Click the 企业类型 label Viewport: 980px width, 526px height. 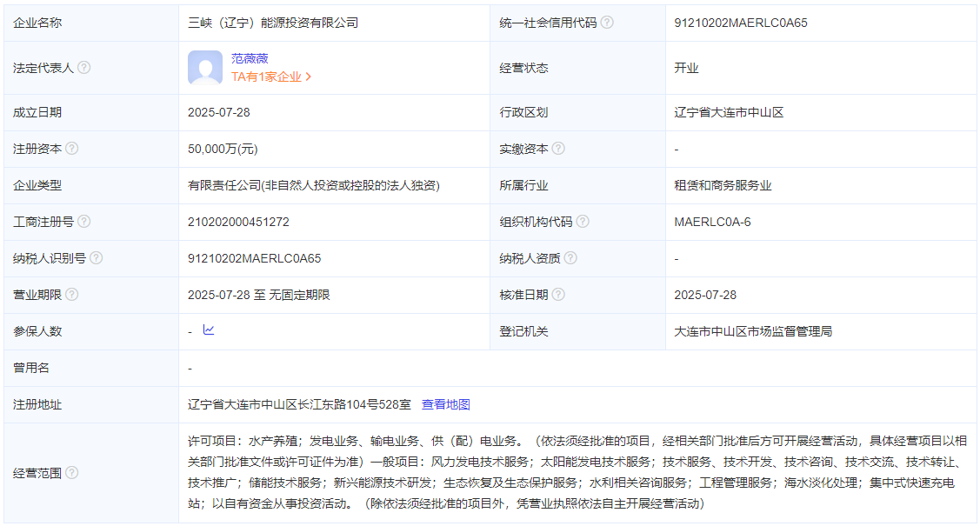[37, 185]
